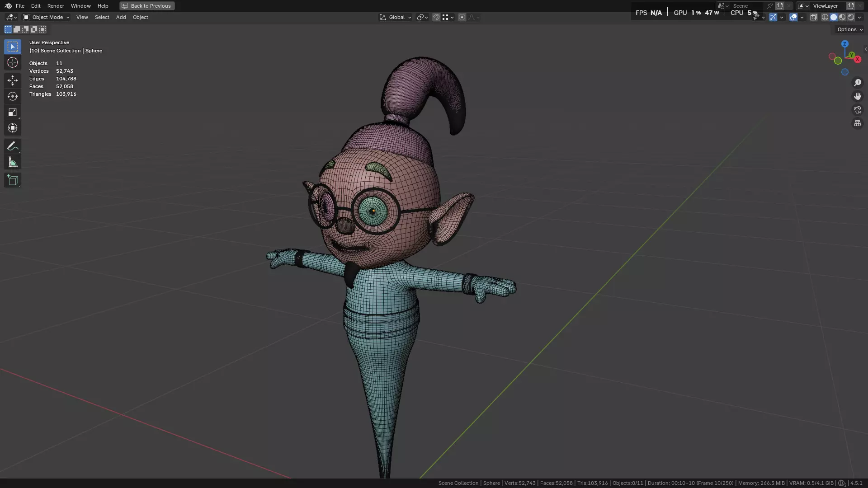
Task: Select the Select Box tool
Action: (x=13, y=47)
